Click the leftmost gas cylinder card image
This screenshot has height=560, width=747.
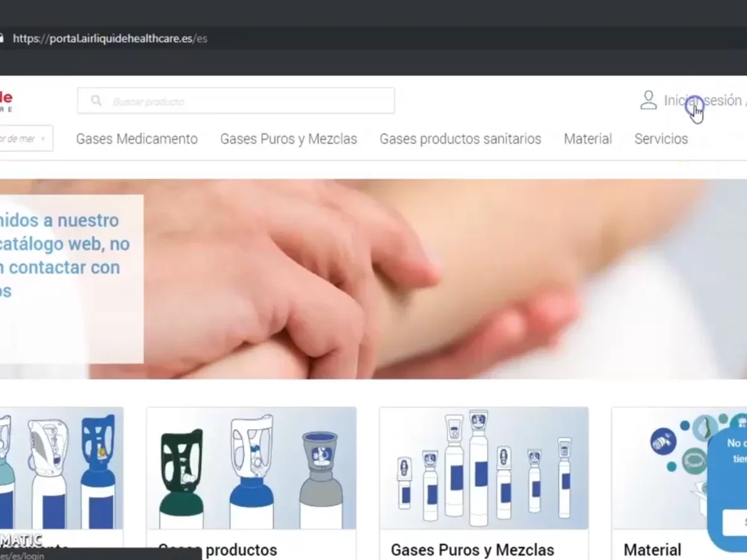pyautogui.click(x=61, y=468)
